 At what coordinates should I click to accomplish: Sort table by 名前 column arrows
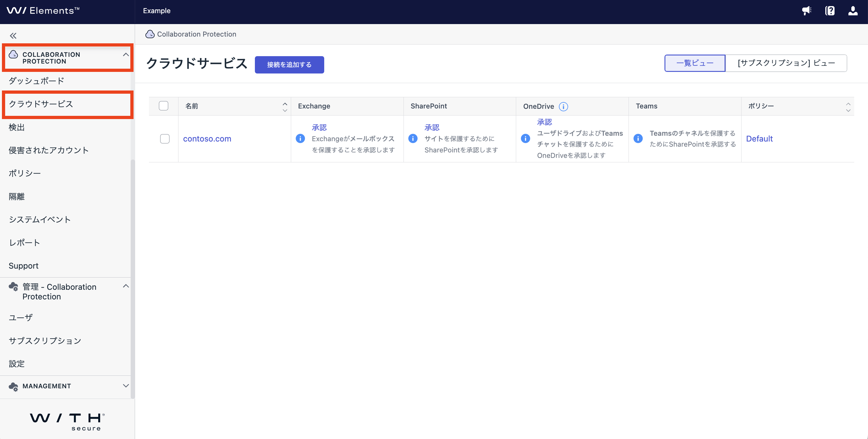(x=285, y=107)
